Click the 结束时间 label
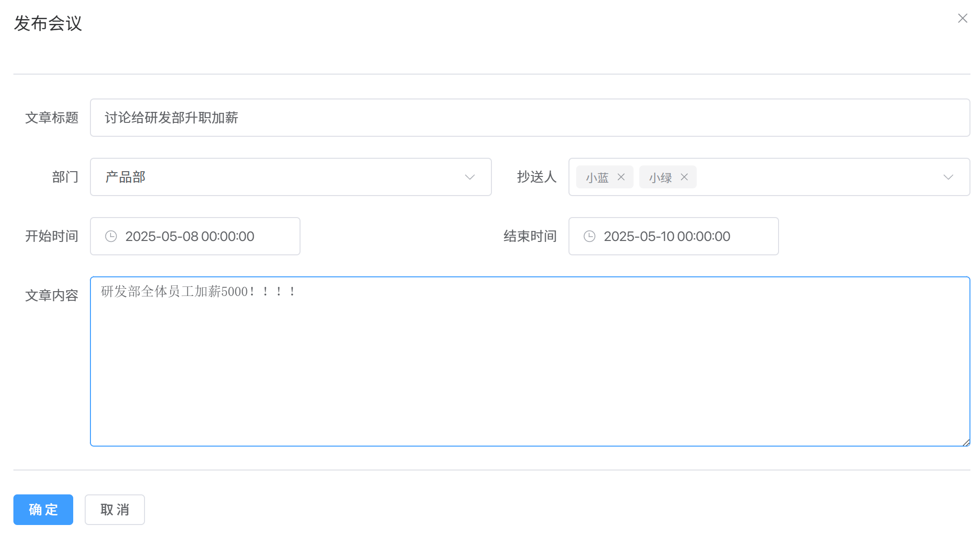The height and width of the screenshot is (536, 980). (x=530, y=236)
